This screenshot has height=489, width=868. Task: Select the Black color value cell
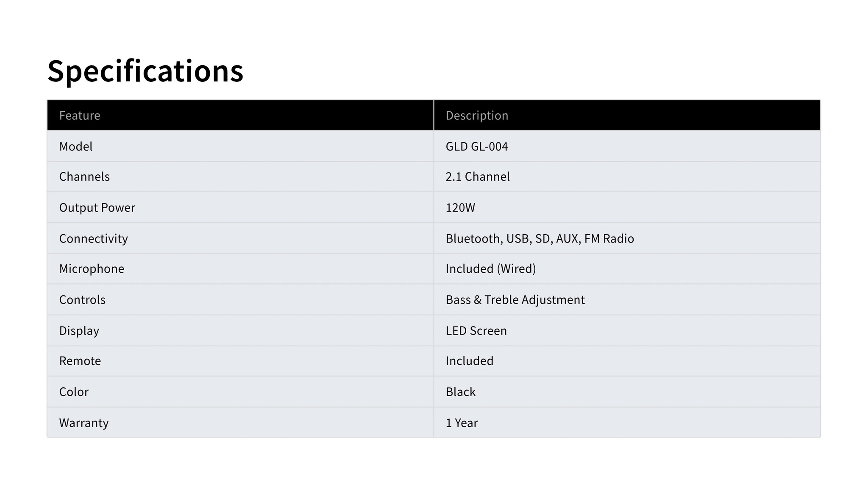pos(461,391)
